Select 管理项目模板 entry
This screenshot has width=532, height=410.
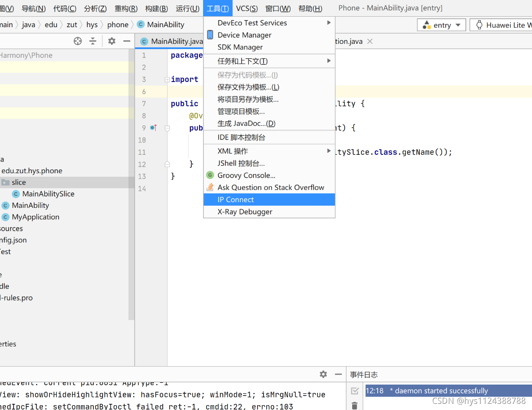pos(269,111)
